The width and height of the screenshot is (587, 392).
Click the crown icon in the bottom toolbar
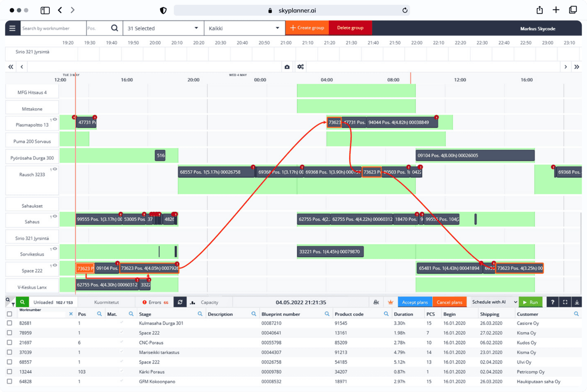390,302
